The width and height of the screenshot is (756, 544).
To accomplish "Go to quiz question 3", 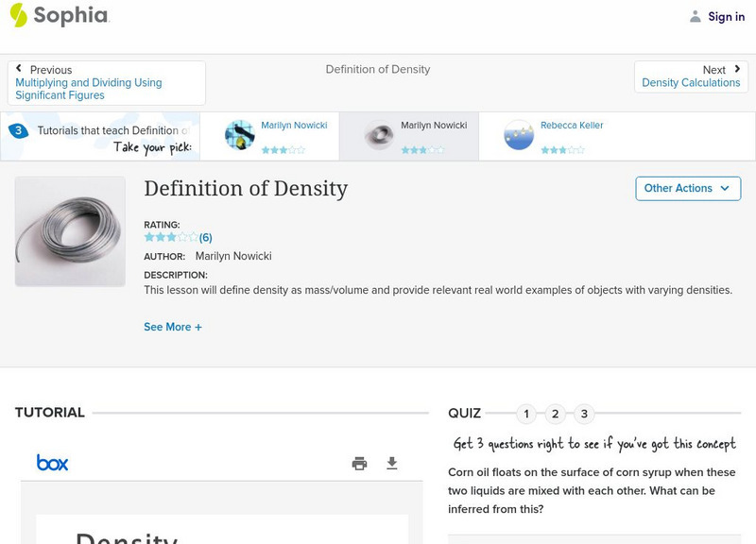I will click(584, 414).
